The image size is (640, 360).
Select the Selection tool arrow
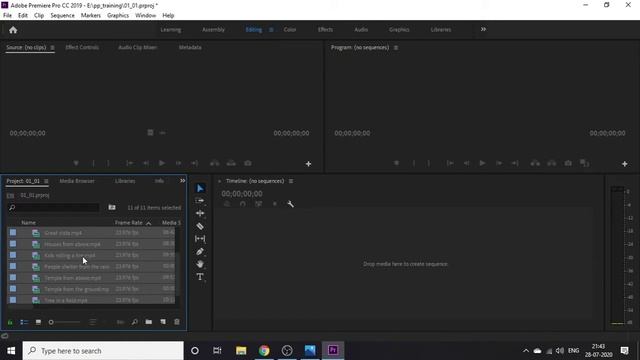(x=200, y=188)
